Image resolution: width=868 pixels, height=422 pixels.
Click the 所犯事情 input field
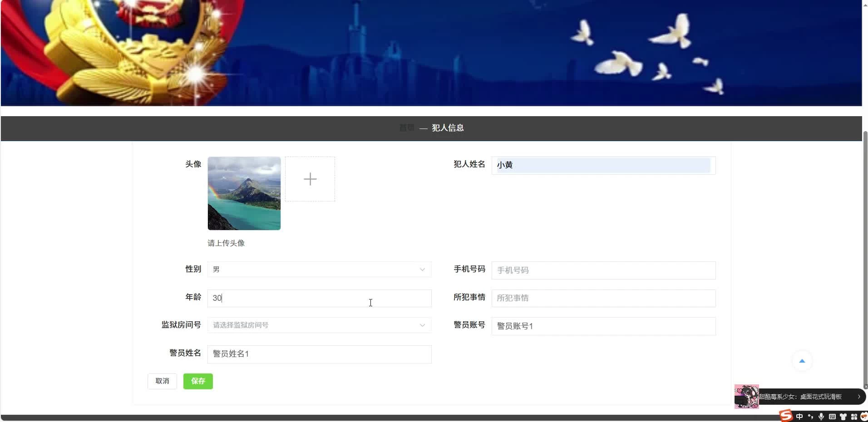pyautogui.click(x=603, y=298)
